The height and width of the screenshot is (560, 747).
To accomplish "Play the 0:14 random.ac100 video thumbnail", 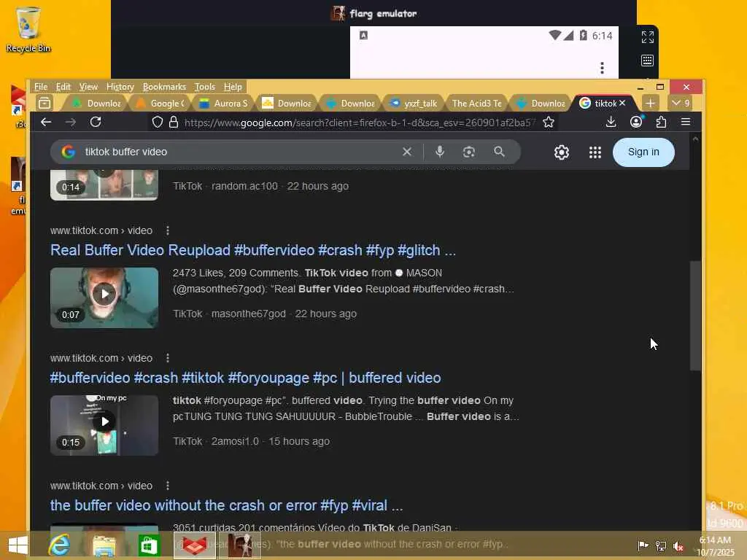I will coord(104,185).
